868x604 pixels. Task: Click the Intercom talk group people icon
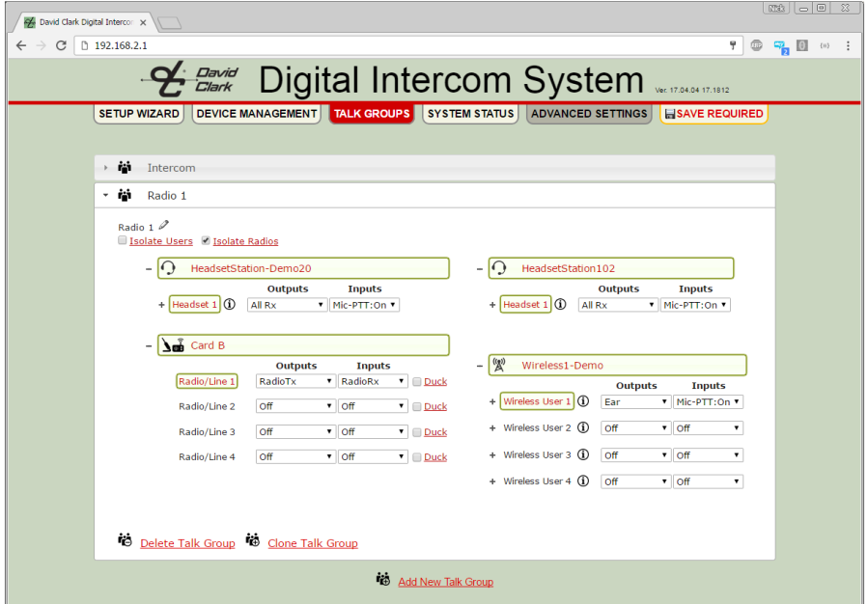[x=125, y=167]
